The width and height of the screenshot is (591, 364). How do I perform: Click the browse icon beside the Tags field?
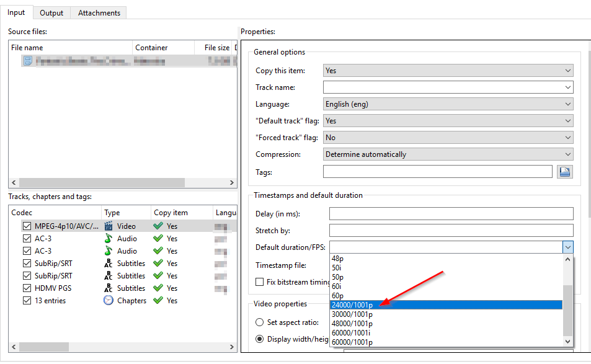point(564,171)
